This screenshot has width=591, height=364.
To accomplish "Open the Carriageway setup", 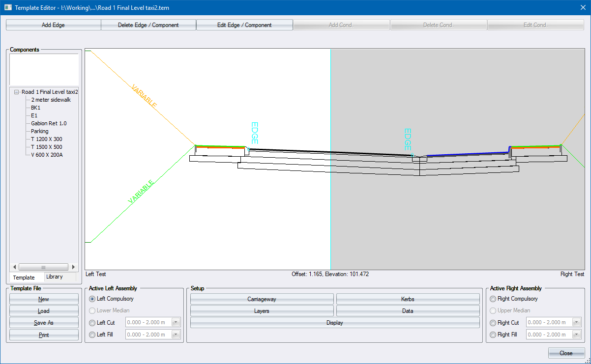I will pyautogui.click(x=262, y=299).
